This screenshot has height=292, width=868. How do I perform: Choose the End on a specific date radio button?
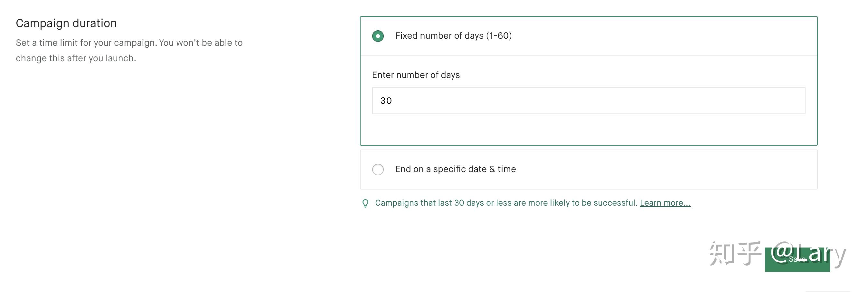click(x=378, y=169)
